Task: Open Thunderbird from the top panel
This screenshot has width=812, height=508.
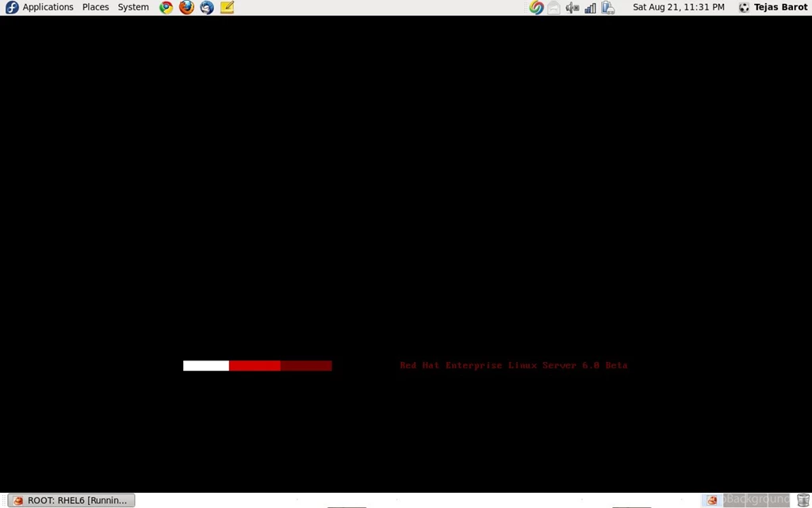Action: [x=206, y=7]
